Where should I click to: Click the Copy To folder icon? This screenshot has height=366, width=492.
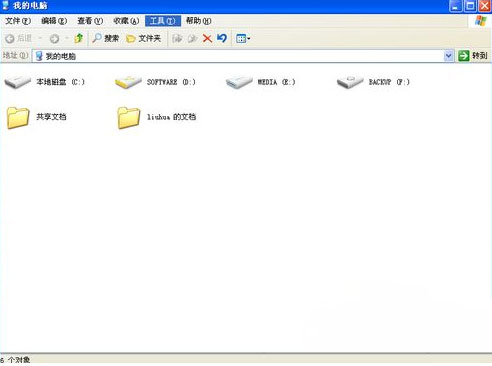(192, 38)
